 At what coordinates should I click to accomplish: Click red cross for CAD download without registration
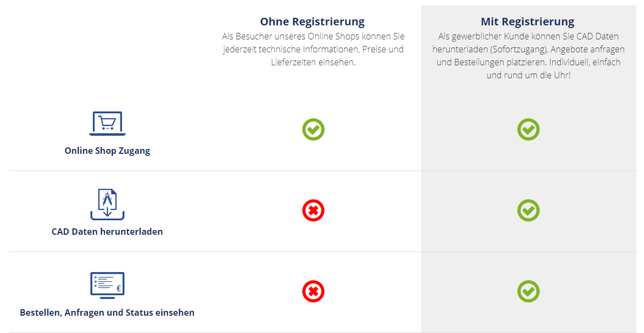point(313,210)
